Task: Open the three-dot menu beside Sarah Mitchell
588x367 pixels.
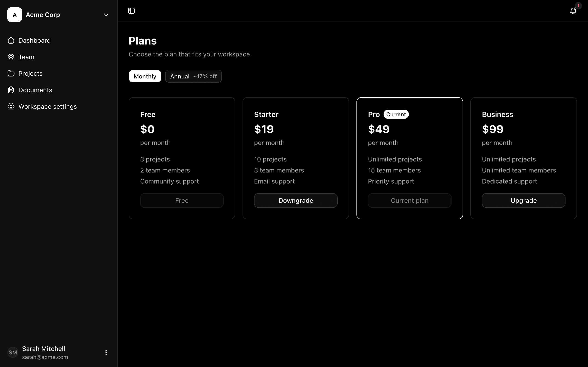Action: pyautogui.click(x=106, y=352)
